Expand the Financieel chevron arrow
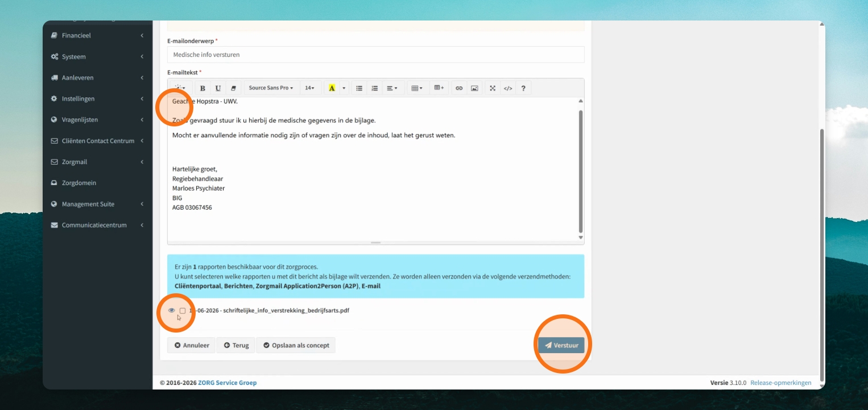 pos(142,35)
